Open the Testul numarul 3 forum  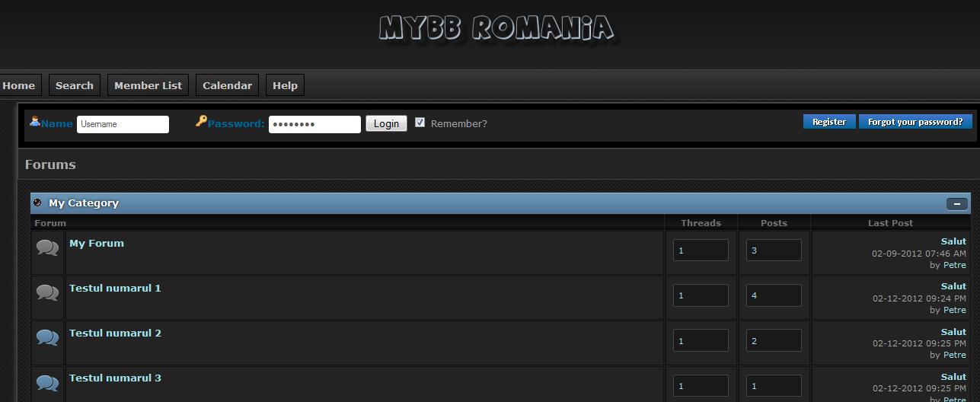click(x=115, y=378)
